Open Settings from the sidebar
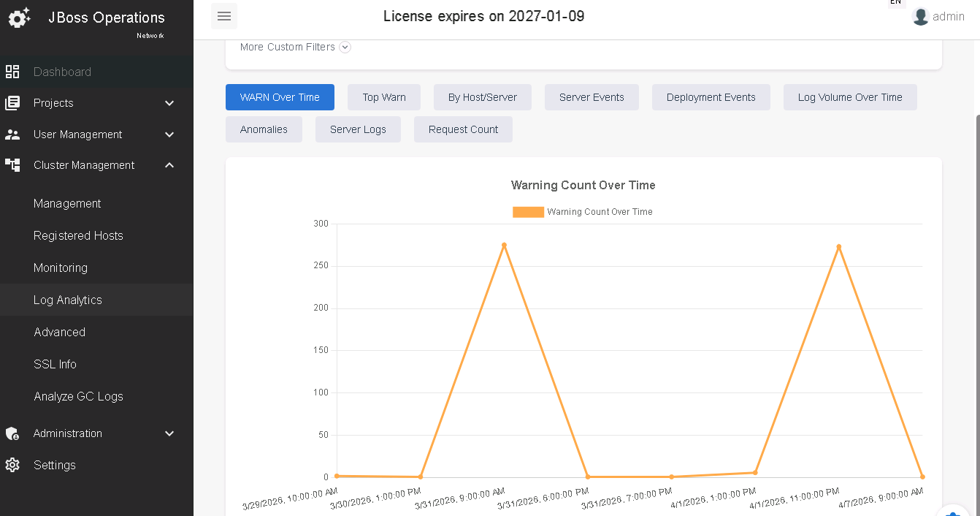980x516 pixels. click(96, 465)
